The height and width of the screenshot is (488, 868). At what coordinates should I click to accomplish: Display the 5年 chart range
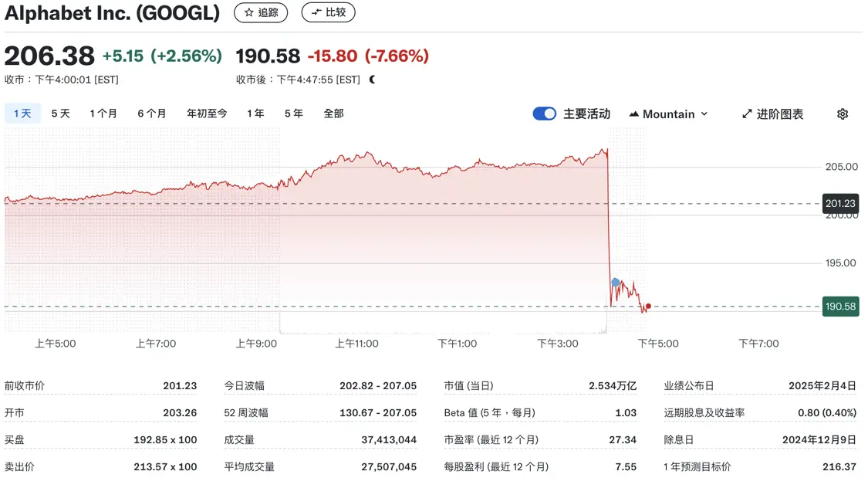293,114
